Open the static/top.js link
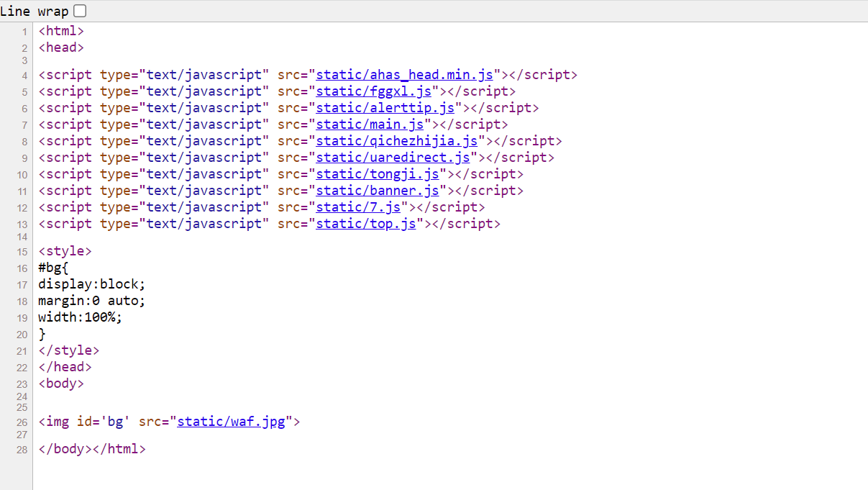This screenshot has width=868, height=490. [x=366, y=224]
